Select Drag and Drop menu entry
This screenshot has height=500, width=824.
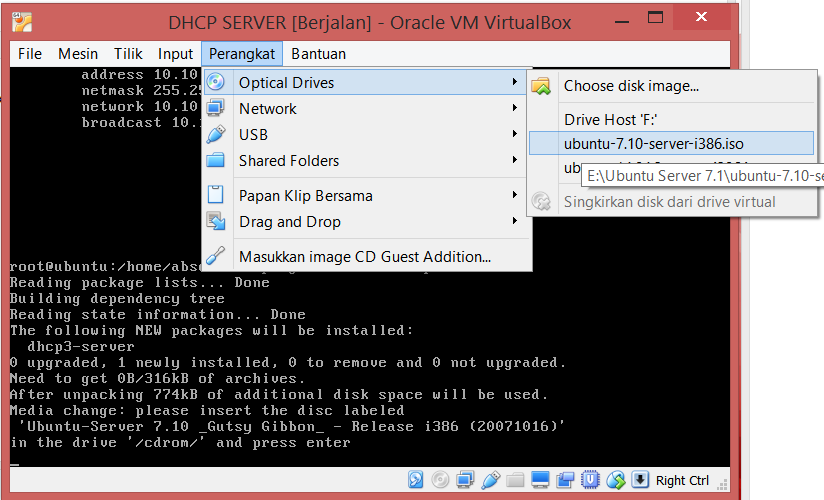pos(365,221)
